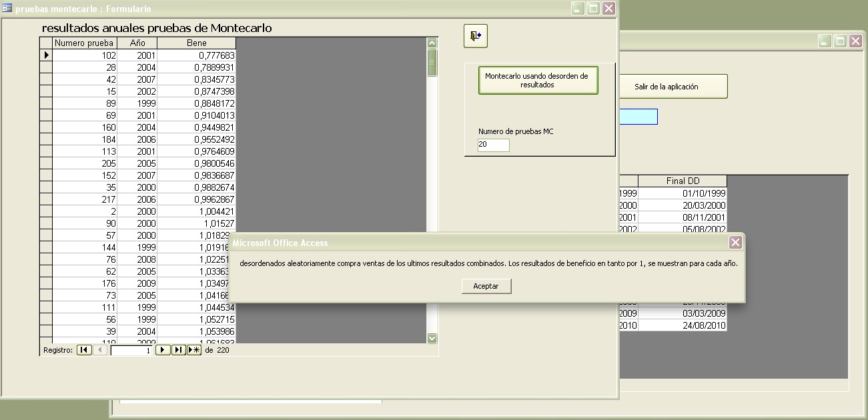Image resolution: width=868 pixels, height=420 pixels.
Task: Go to last record navigation button
Action: tap(178, 350)
